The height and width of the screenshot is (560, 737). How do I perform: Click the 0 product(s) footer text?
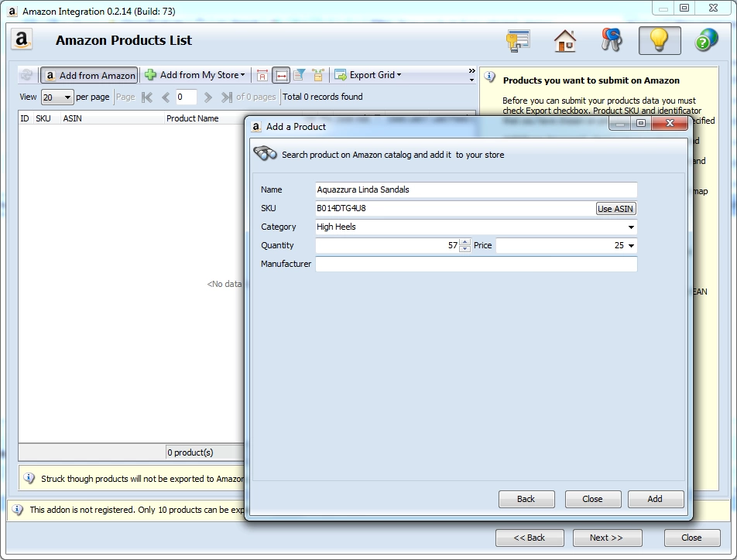(x=190, y=452)
